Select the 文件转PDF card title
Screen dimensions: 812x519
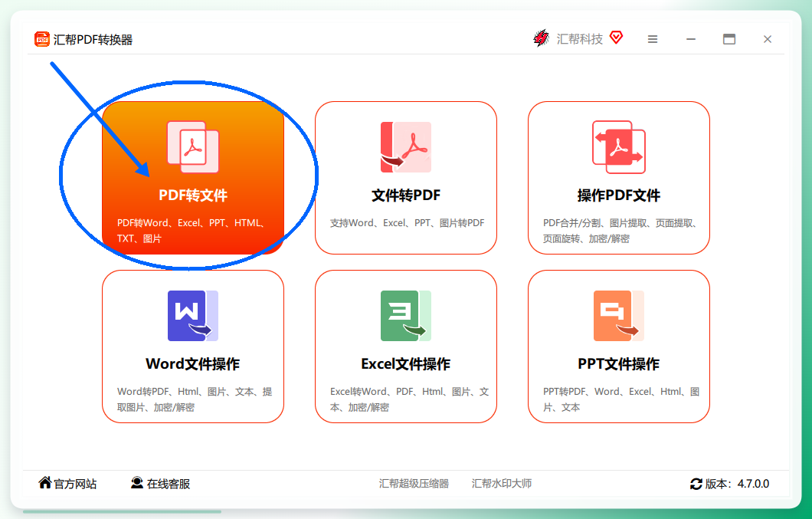(406, 195)
